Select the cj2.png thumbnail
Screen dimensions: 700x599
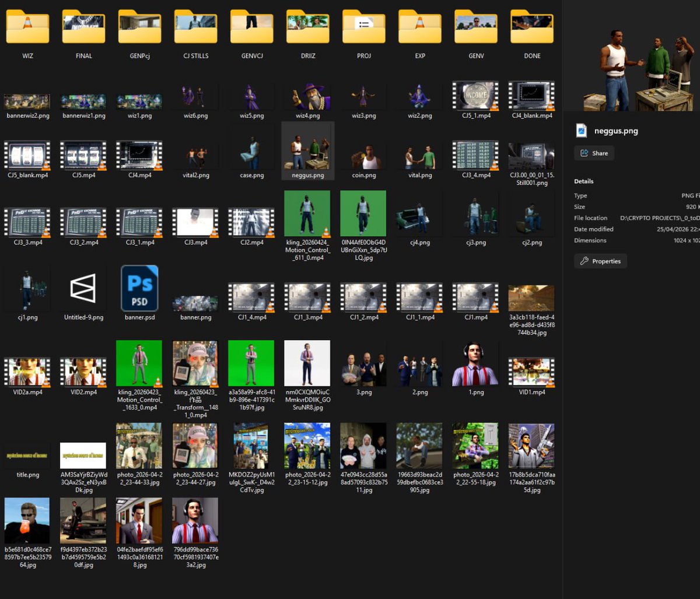pos(531,218)
